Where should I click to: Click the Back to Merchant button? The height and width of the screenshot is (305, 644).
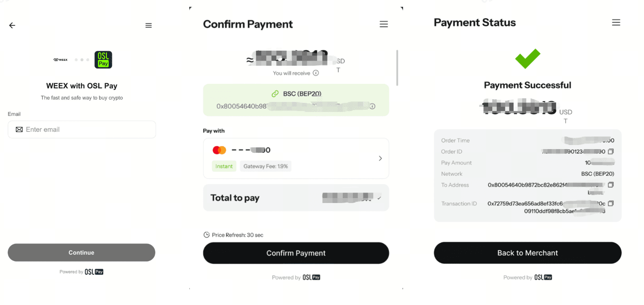[x=527, y=253]
